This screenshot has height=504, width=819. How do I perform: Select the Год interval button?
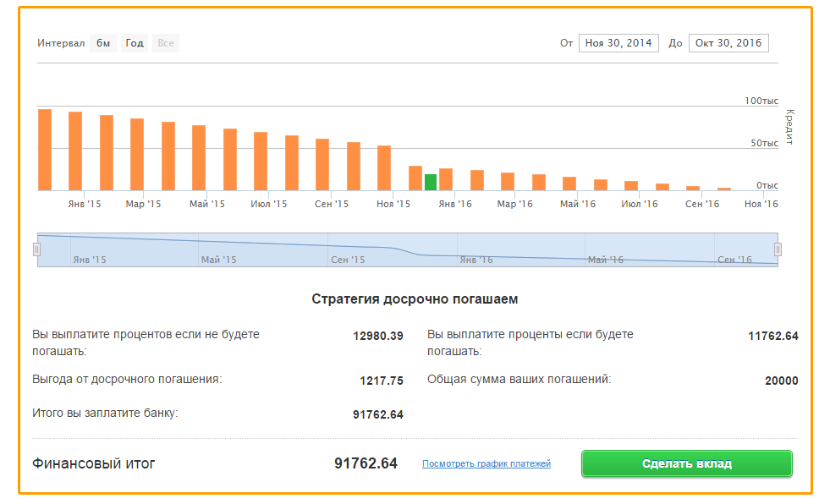(x=135, y=43)
